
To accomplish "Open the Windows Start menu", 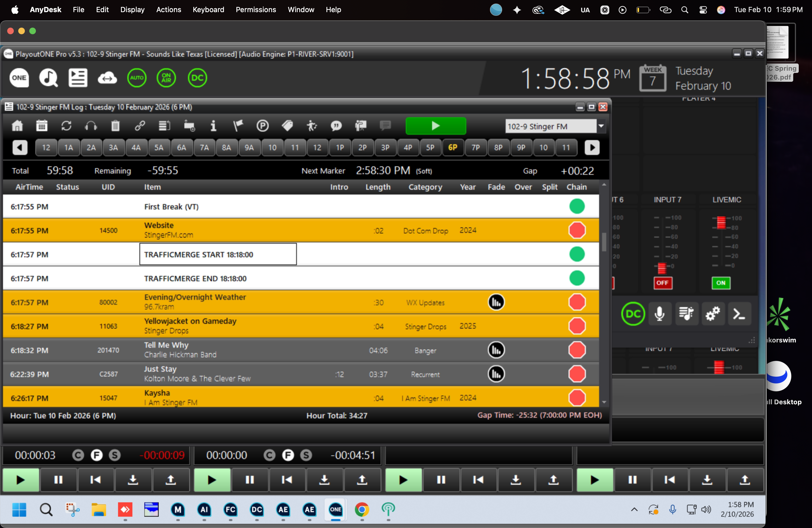I will coord(19,509).
